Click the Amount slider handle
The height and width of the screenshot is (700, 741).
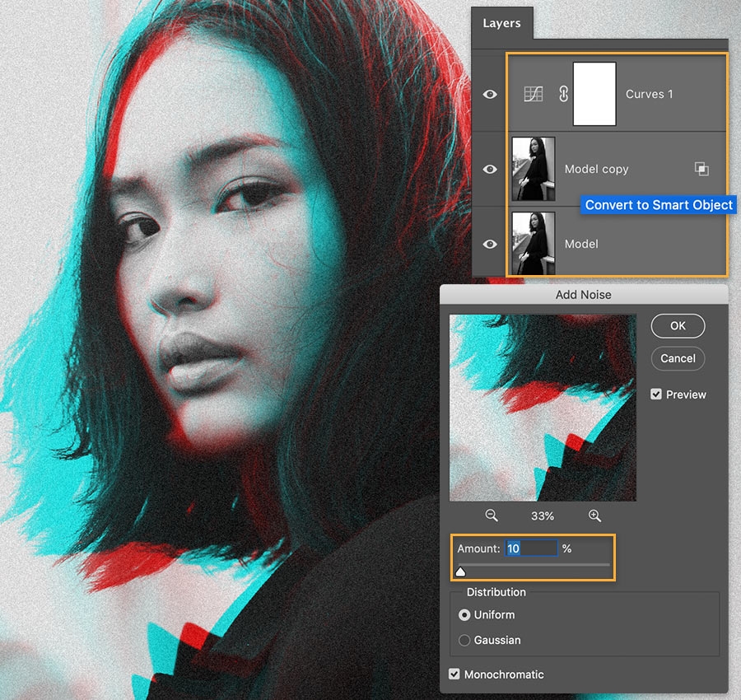pyautogui.click(x=460, y=572)
